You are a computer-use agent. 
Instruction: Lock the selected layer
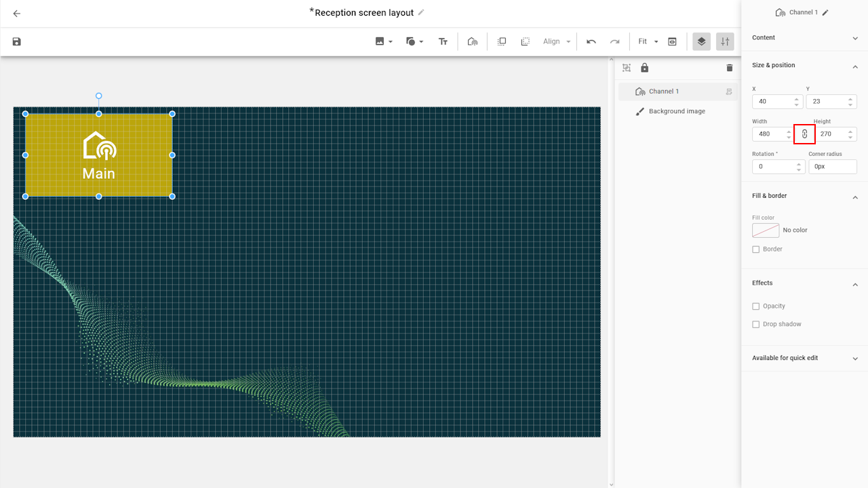(644, 68)
